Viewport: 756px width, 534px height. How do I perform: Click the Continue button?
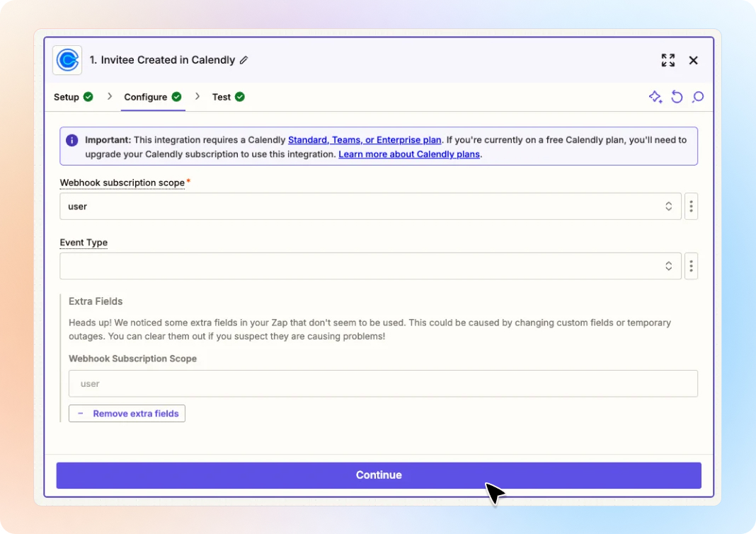[379, 475]
